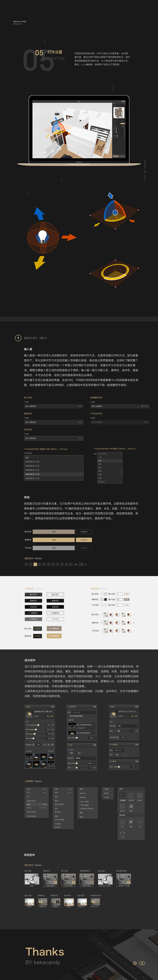
Task: Click right chevron of 悬停状态 thumbnail carousel
Action: coord(134,623)
